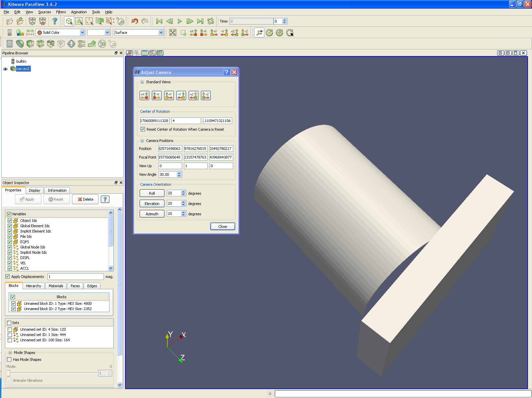Close the Adjust Camera dialog
532x398 pixels.
tap(223, 227)
